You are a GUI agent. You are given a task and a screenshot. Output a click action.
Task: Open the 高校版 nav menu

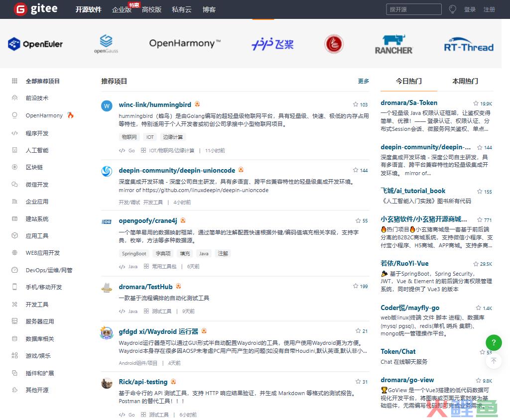151,9
